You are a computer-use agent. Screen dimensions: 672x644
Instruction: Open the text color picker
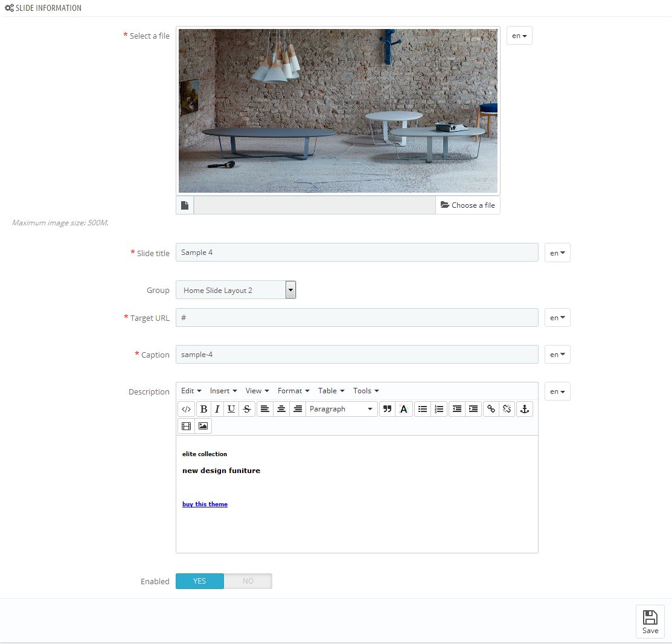click(x=403, y=409)
